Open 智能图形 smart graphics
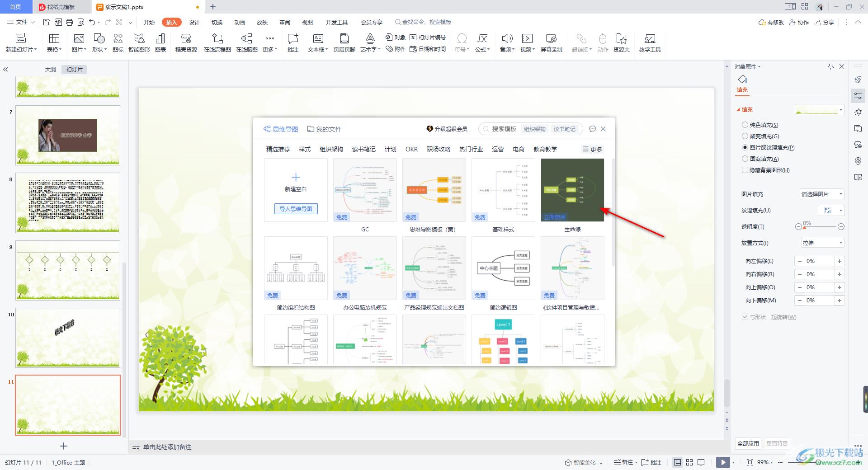The width and height of the screenshot is (868, 470). [x=139, y=43]
